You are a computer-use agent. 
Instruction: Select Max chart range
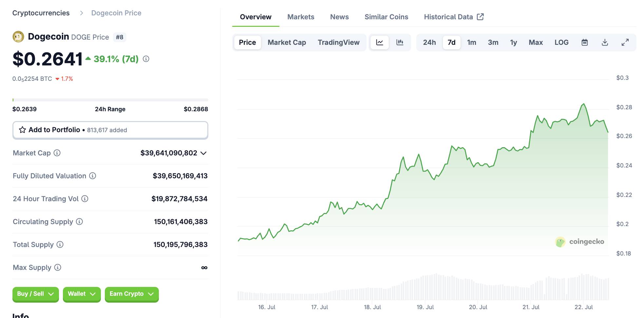(536, 43)
